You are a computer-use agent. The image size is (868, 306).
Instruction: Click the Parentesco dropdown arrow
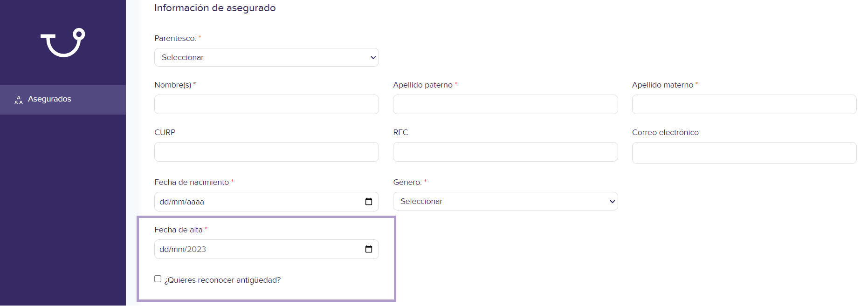[373, 58]
